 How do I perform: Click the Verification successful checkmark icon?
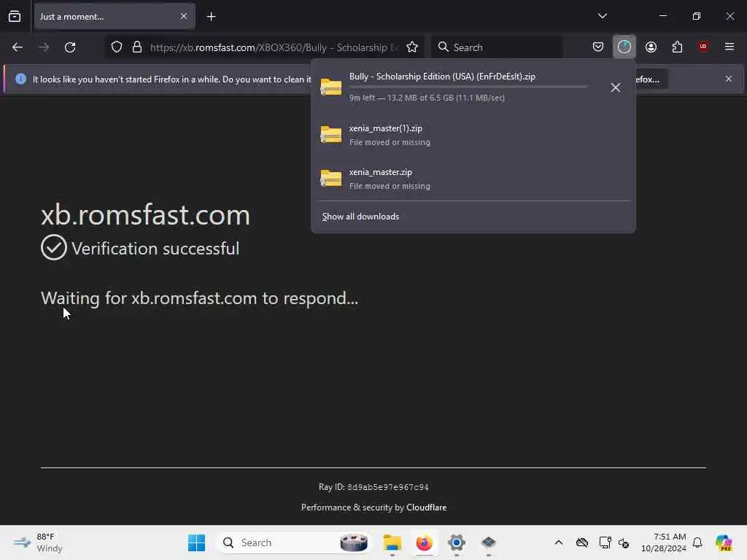point(54,247)
